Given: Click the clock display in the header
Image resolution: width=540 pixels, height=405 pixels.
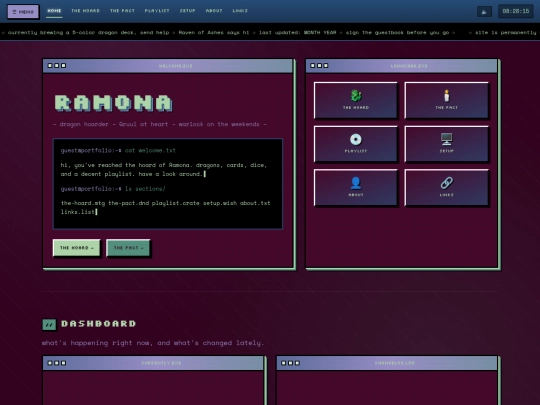Looking at the screenshot, I should tap(516, 11).
